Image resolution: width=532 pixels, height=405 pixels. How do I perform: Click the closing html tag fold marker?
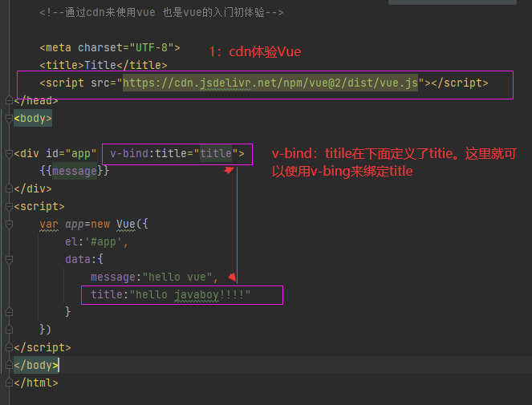click(9, 383)
